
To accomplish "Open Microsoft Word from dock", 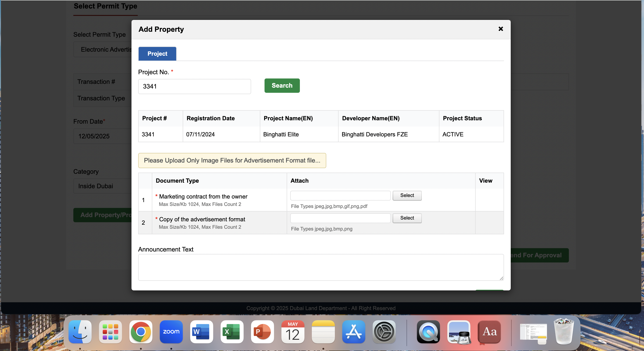I will [201, 332].
